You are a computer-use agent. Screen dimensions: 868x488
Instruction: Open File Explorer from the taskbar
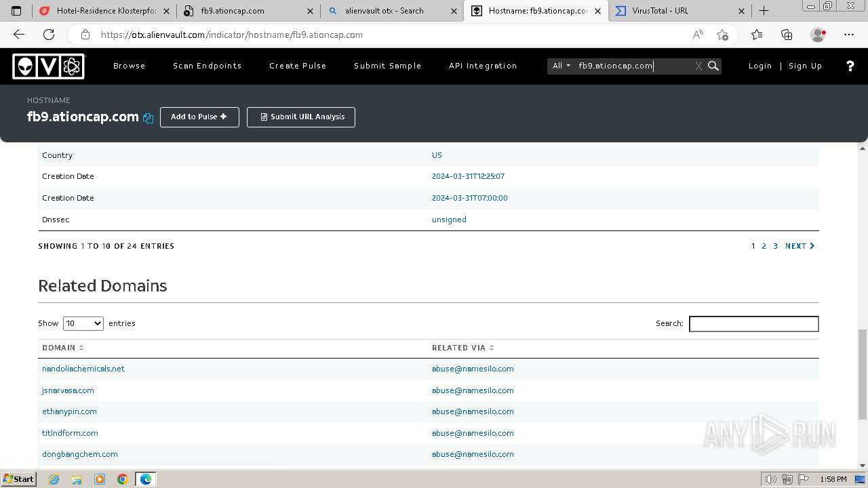77,479
